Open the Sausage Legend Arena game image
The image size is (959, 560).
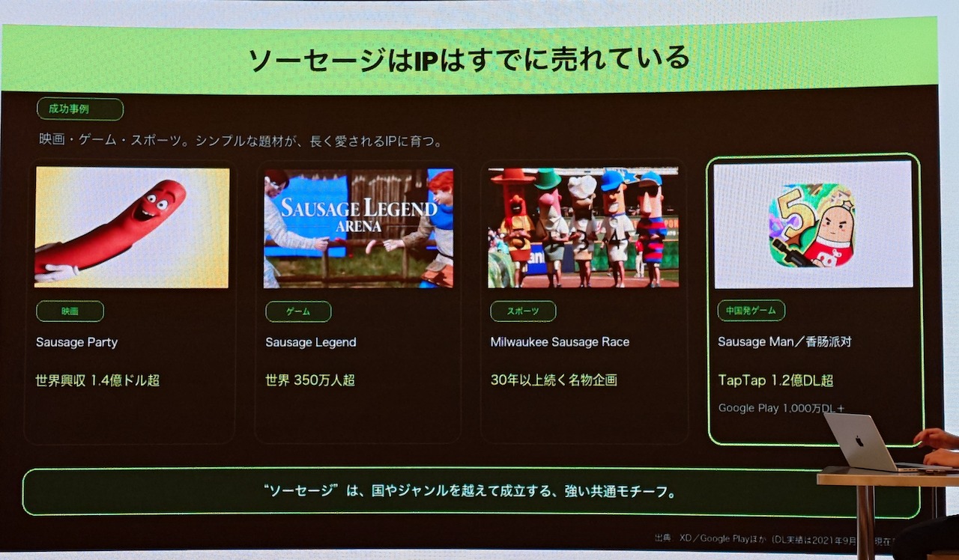coord(358,228)
